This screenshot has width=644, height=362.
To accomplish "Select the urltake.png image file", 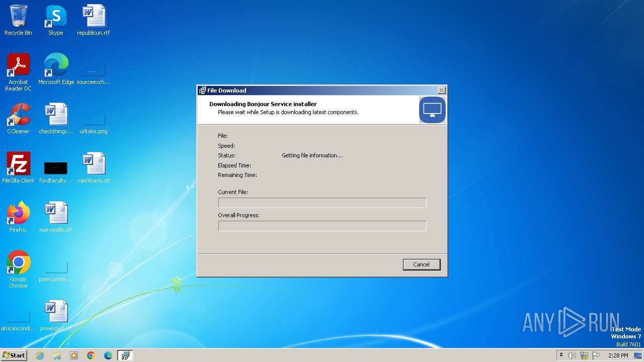I will (94, 122).
